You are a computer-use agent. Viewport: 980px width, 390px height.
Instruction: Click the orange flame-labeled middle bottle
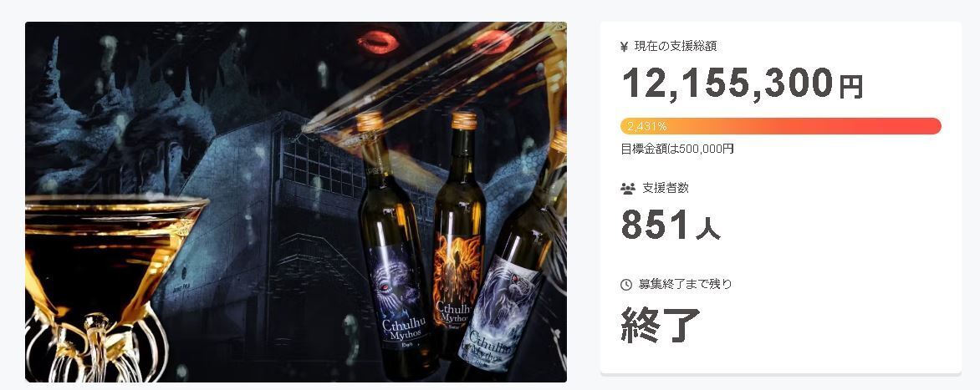[457, 237]
